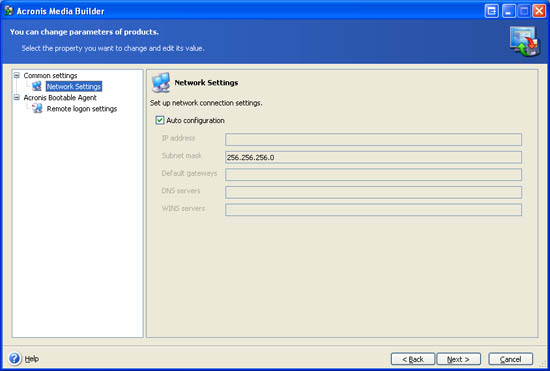Click the IP address input field
This screenshot has width=550, height=371.
tap(373, 140)
